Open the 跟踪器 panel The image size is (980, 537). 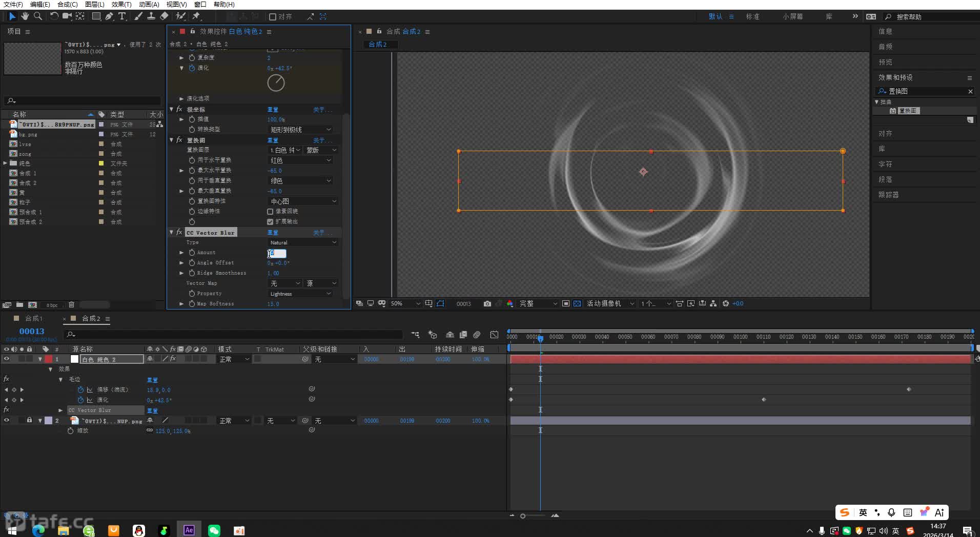click(889, 195)
